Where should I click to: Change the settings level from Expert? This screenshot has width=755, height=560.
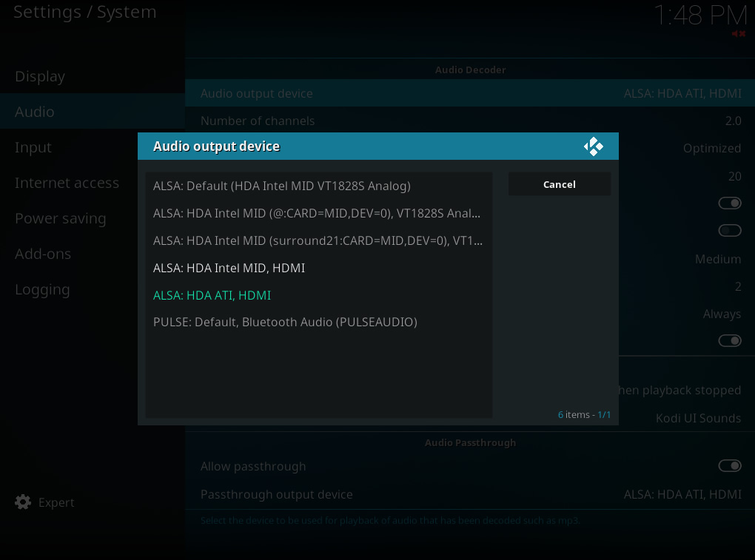point(56,502)
